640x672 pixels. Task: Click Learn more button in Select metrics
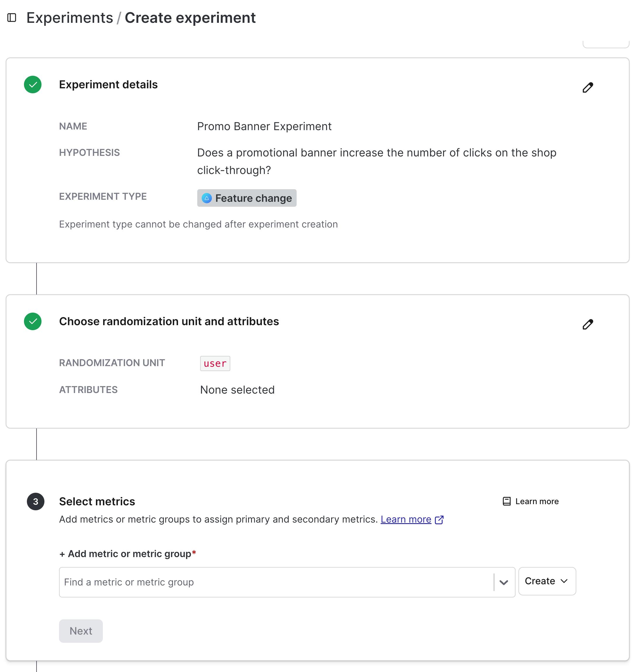coord(536,501)
